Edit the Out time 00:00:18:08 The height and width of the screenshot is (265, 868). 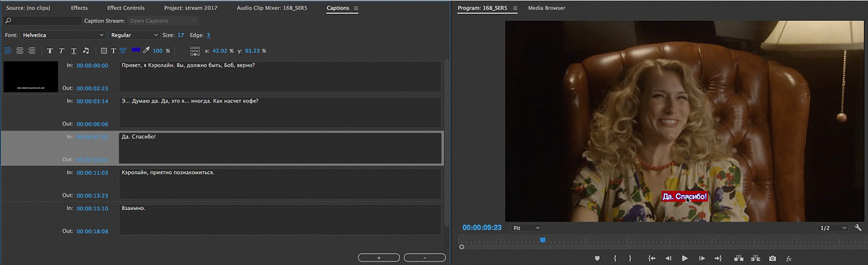[93, 231]
